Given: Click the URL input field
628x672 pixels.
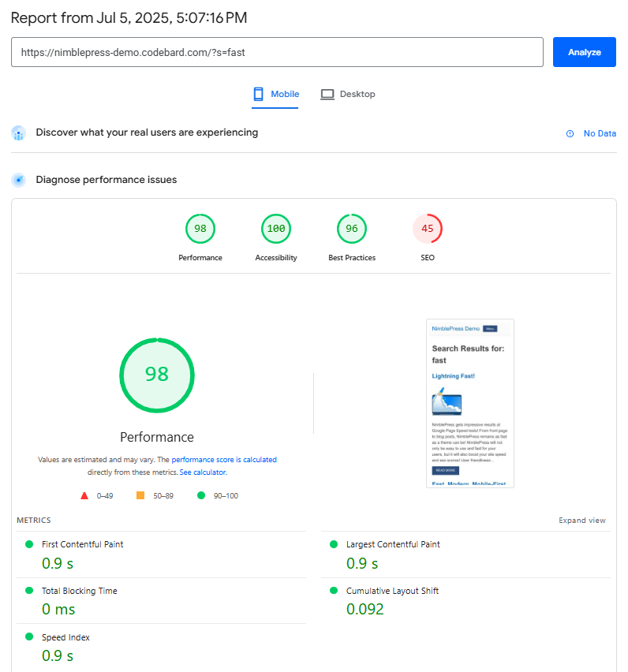Looking at the screenshot, I should point(277,52).
